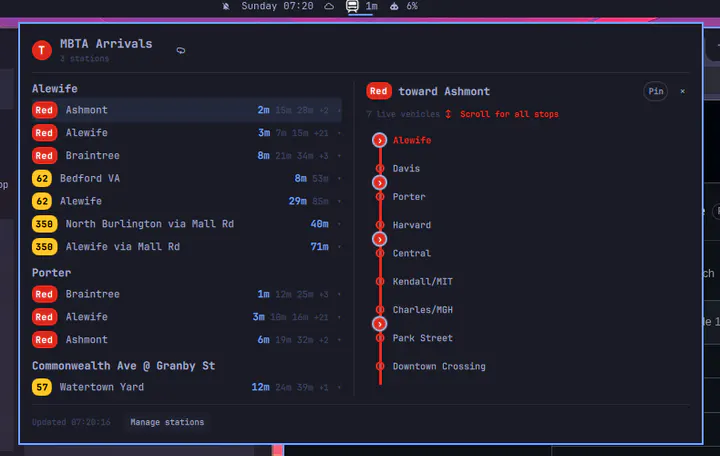Select the 62 Alewife bus row

pyautogui.click(x=187, y=201)
